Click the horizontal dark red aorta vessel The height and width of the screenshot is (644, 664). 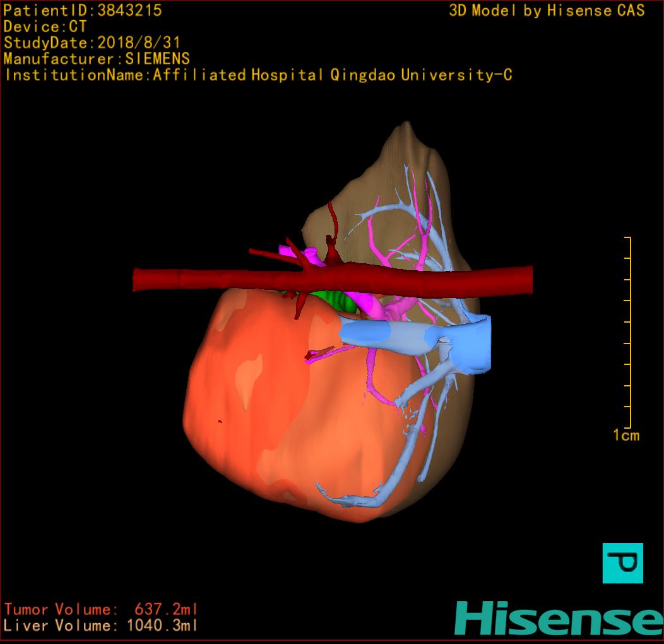coord(333,280)
